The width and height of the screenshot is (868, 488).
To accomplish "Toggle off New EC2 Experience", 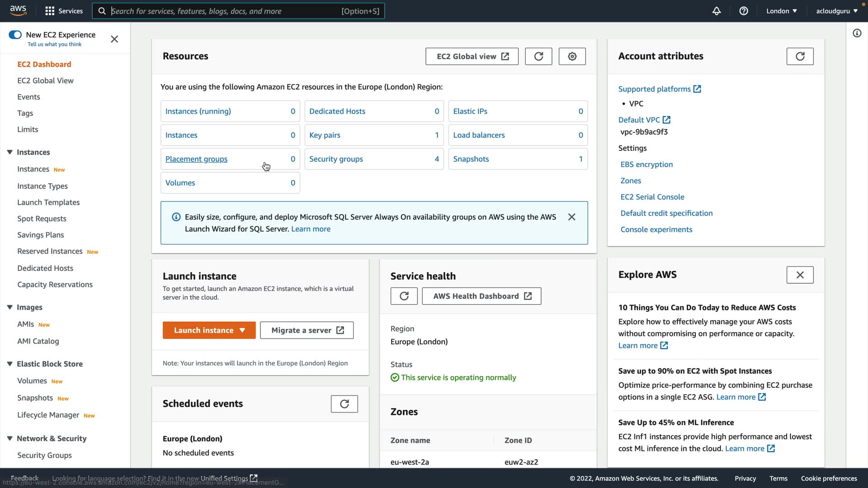I will 15,35.
